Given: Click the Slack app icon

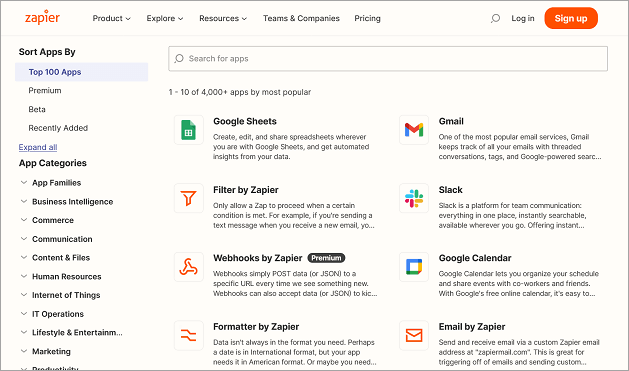Looking at the screenshot, I should 414,198.
